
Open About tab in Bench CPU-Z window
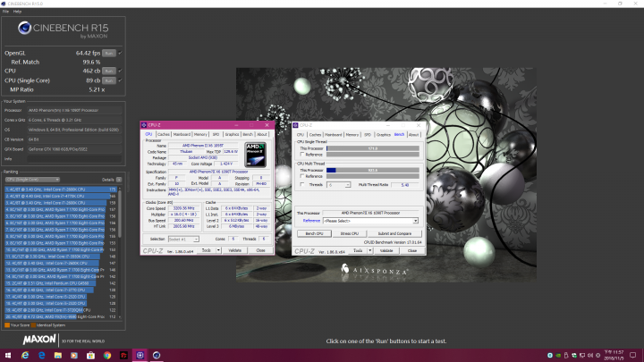[x=413, y=135]
